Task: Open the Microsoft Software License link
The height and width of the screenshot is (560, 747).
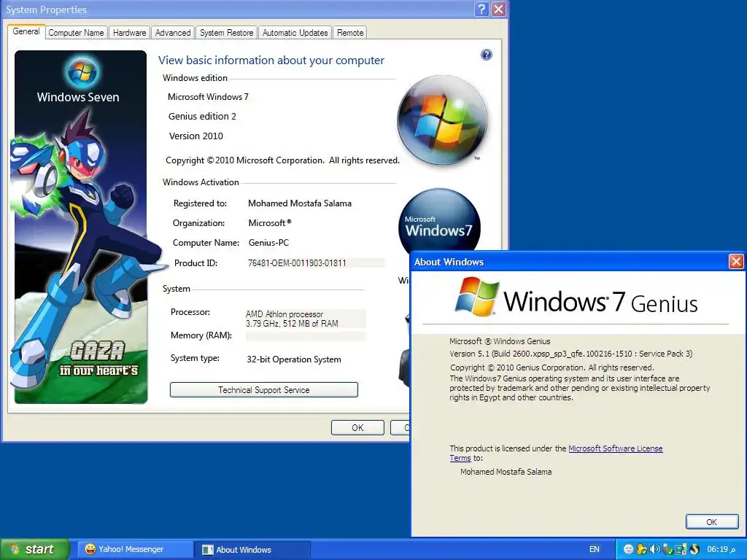Action: click(x=616, y=448)
